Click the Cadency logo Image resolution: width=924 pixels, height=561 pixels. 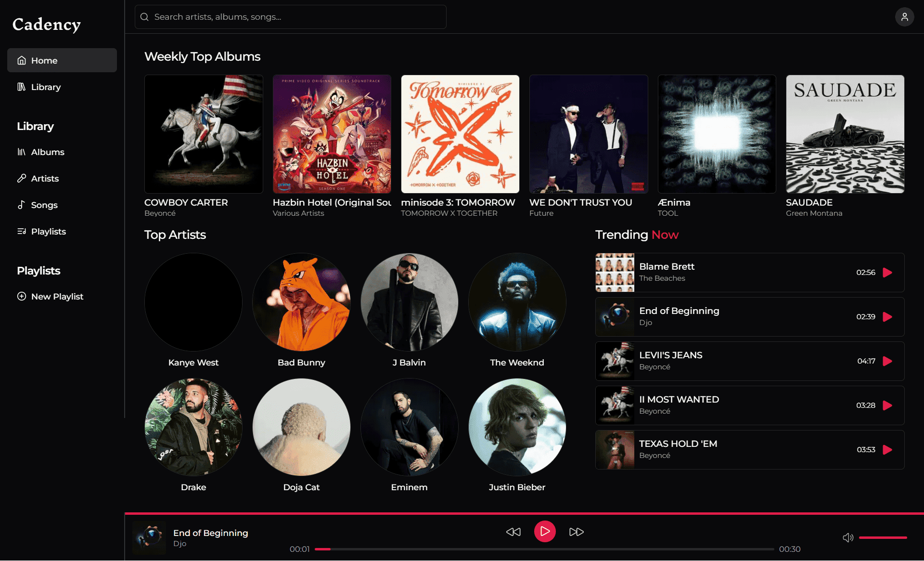pos(47,24)
